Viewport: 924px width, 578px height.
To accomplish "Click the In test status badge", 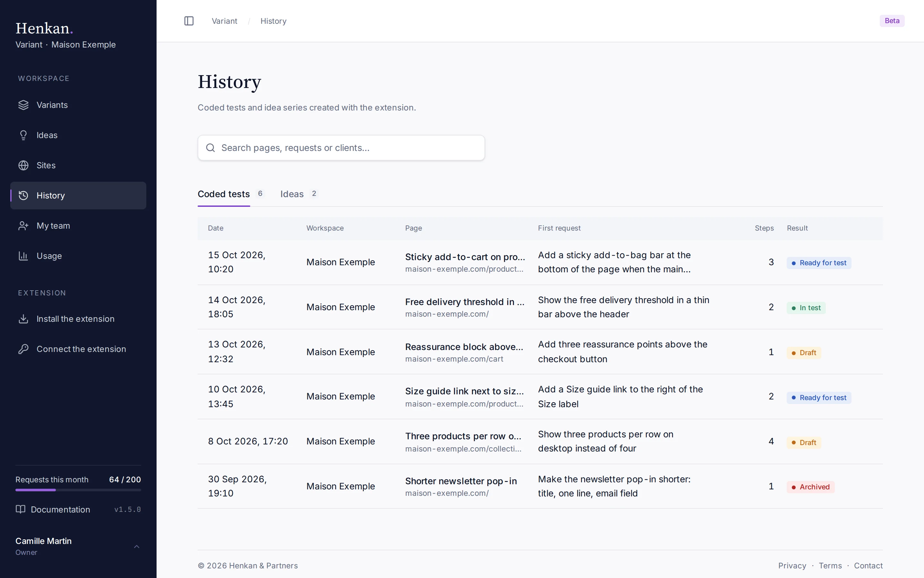I will [806, 308].
